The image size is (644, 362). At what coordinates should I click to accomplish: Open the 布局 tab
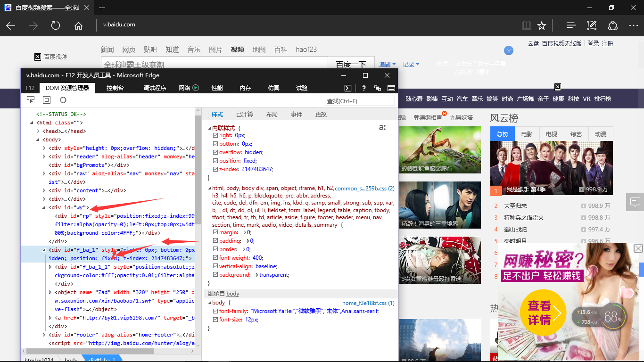[x=272, y=114]
